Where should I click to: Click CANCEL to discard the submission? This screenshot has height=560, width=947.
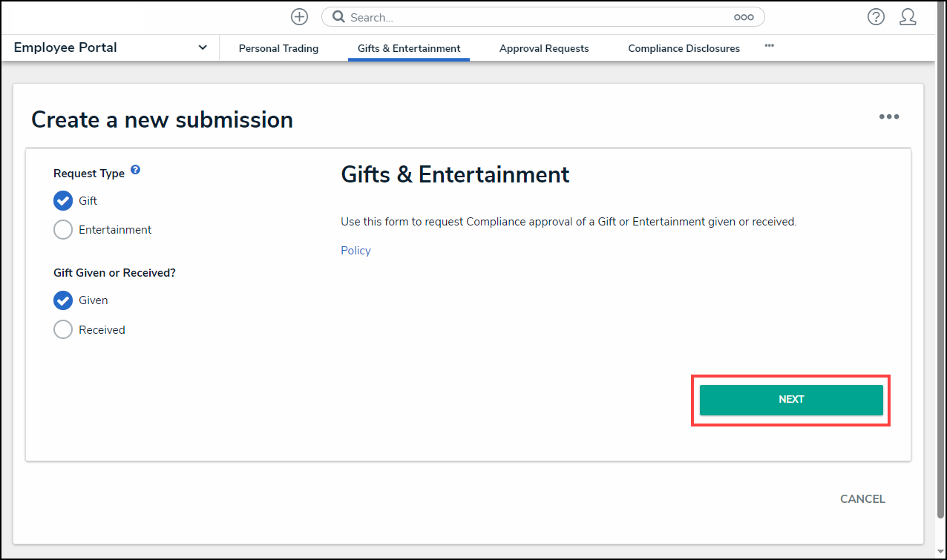(x=862, y=499)
